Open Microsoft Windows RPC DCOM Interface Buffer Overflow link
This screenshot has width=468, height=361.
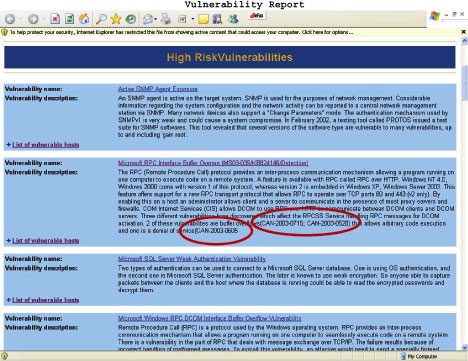click(209, 318)
